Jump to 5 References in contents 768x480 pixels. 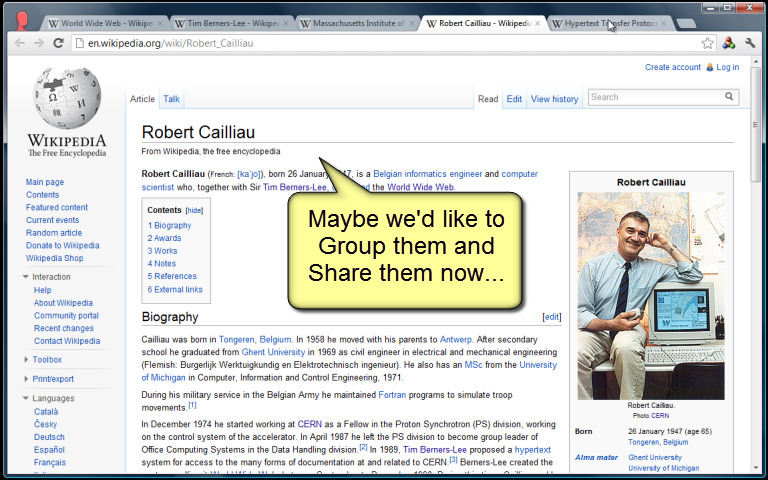point(172,276)
